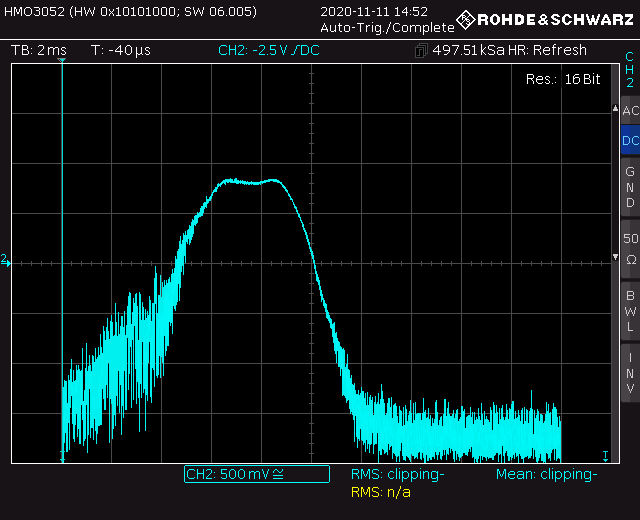Click the trigger time marker at top of grid

tap(62, 62)
